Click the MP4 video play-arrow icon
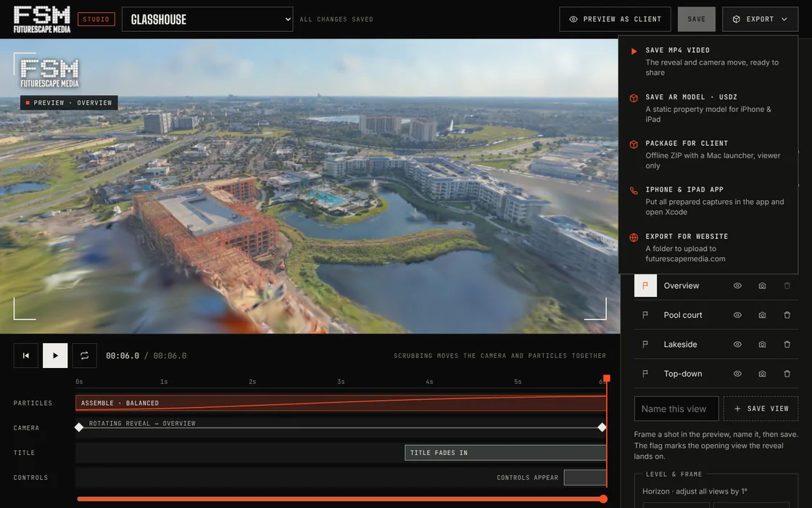812x508 pixels. click(634, 52)
